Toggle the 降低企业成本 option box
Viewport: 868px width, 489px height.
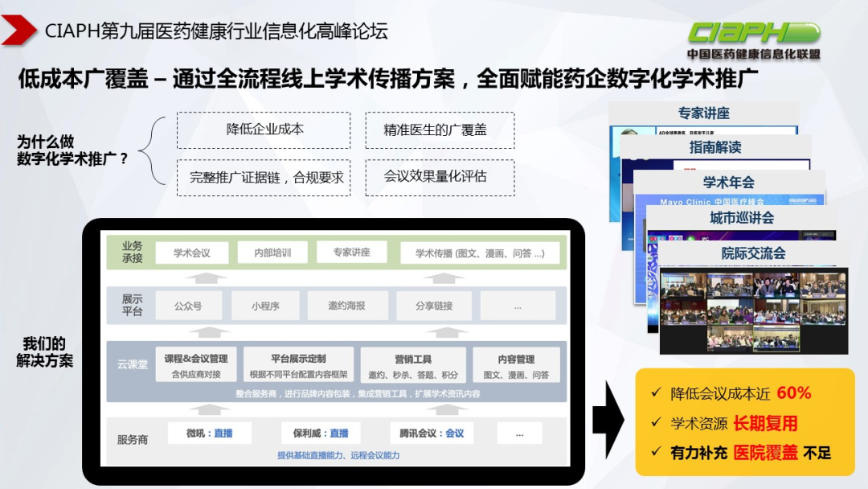pos(264,130)
